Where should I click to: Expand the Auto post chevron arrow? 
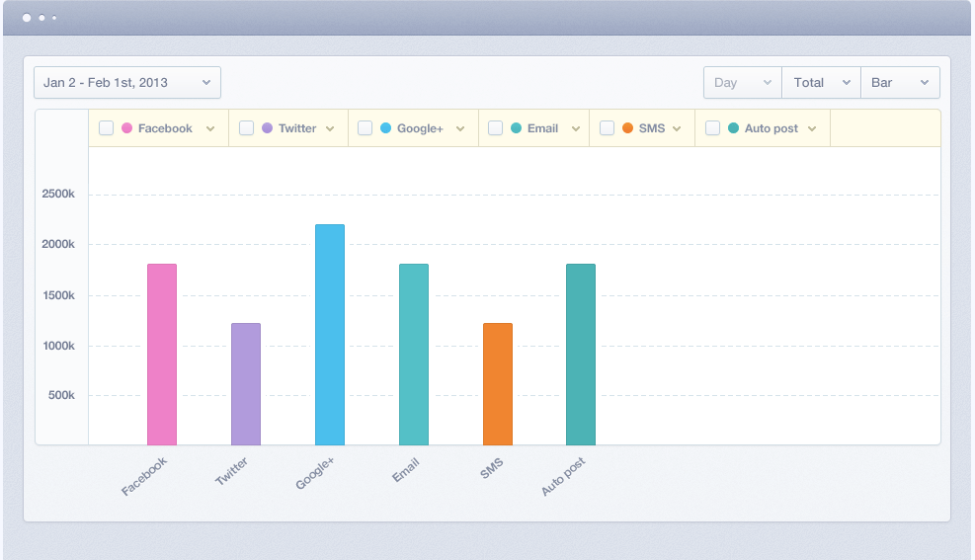[x=812, y=128]
